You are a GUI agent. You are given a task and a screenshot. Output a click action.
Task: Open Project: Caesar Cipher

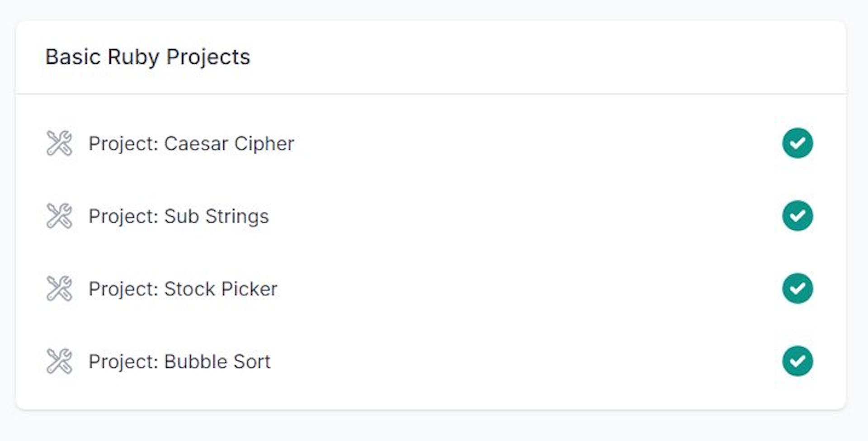pyautogui.click(x=191, y=143)
